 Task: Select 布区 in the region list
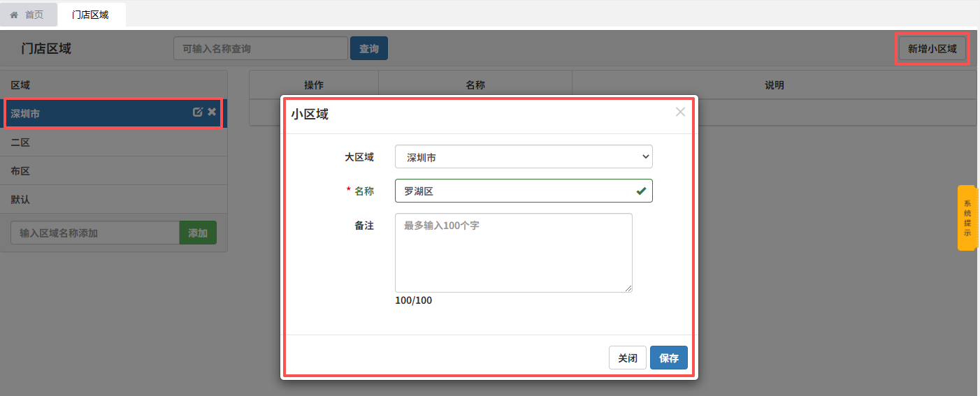(x=114, y=170)
